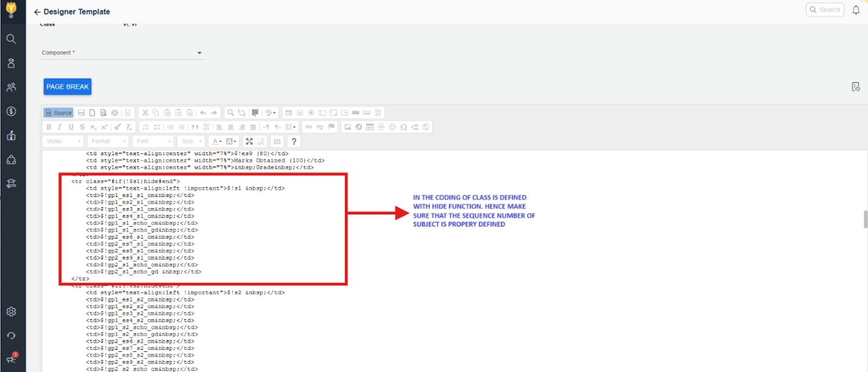Toggle the Source view button
868x372 pixels.
click(x=59, y=113)
